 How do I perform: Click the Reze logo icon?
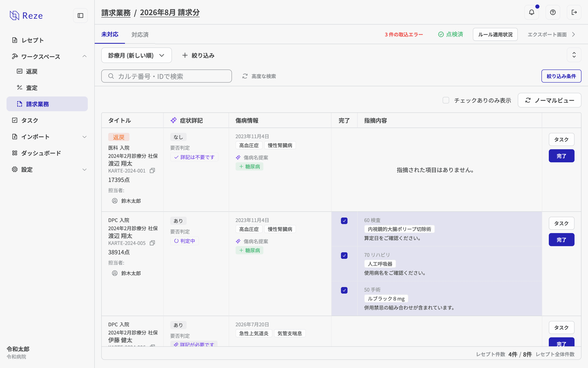coord(14,16)
